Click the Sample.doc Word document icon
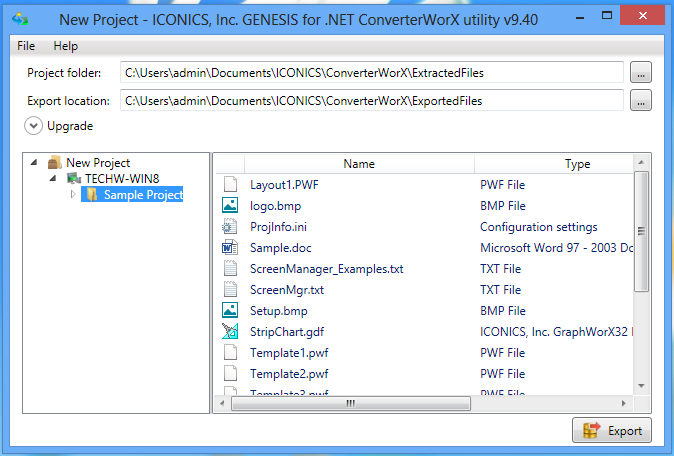The image size is (674, 456). [x=231, y=248]
